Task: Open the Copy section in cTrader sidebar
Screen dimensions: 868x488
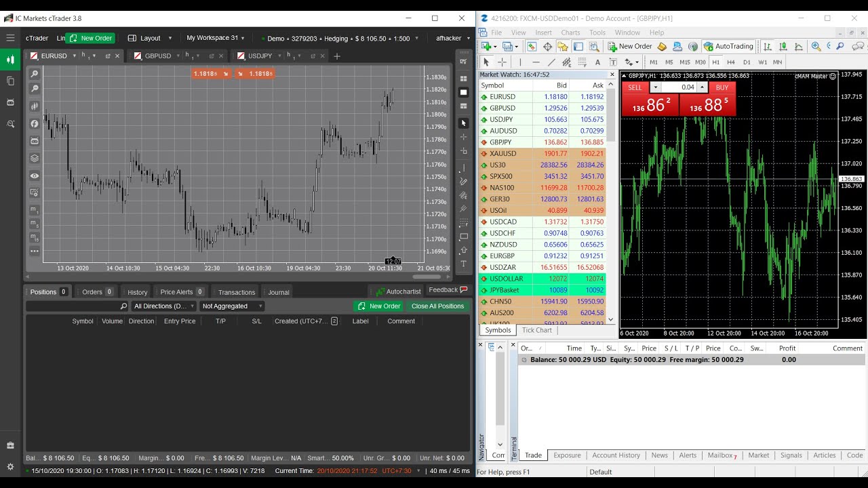Action: tap(10, 81)
